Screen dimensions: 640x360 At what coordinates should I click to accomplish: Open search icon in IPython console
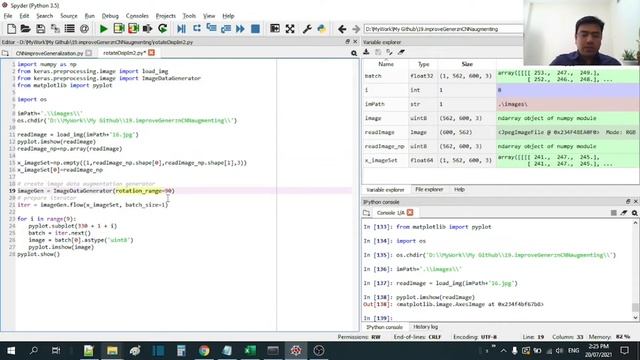click(x=635, y=213)
